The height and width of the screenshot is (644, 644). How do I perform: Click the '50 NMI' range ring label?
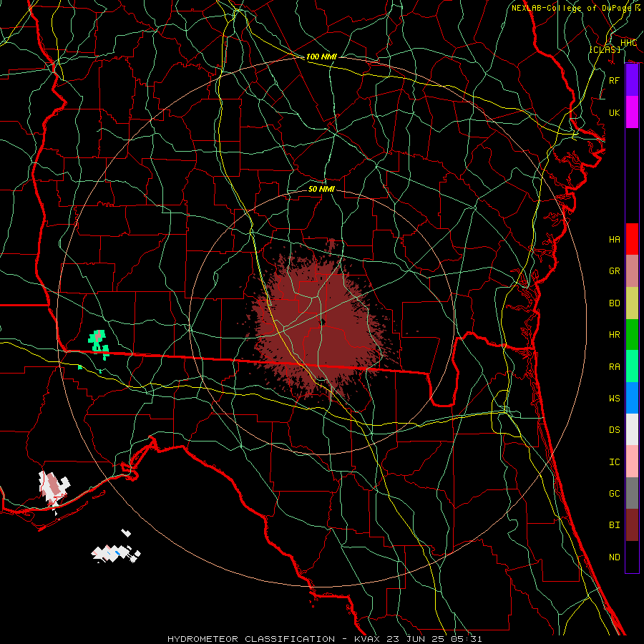pos(321,189)
